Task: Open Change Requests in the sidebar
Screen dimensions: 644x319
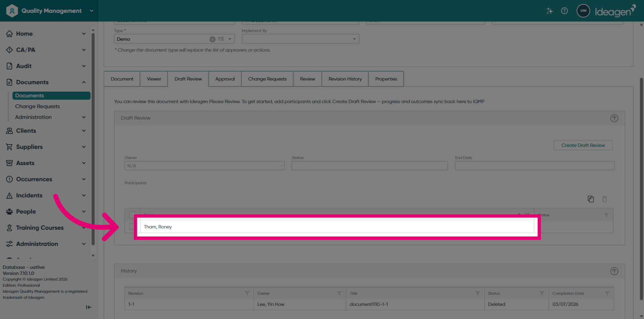Action: (x=37, y=106)
